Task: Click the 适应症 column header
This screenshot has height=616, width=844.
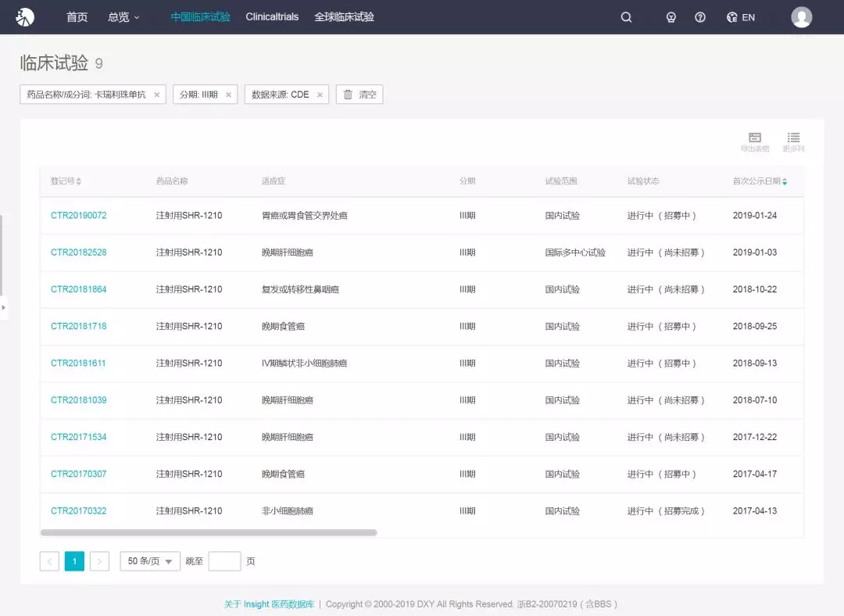Action: coord(274,181)
